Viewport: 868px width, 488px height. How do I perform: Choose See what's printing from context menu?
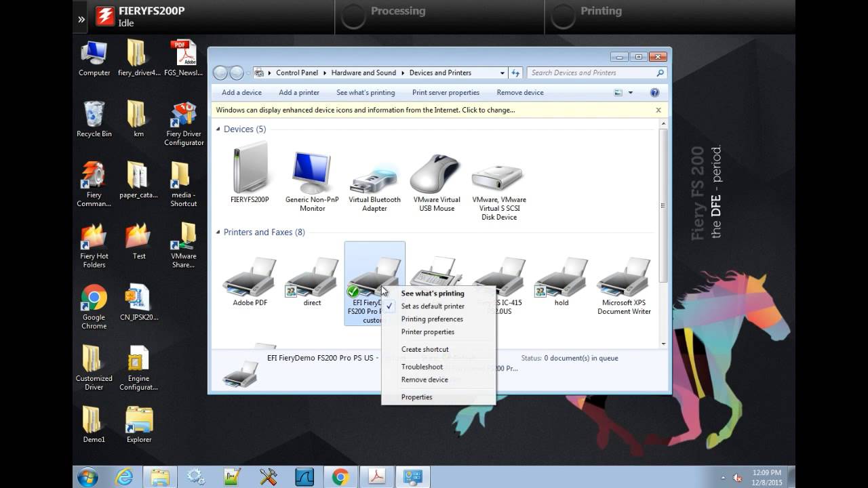tap(433, 293)
